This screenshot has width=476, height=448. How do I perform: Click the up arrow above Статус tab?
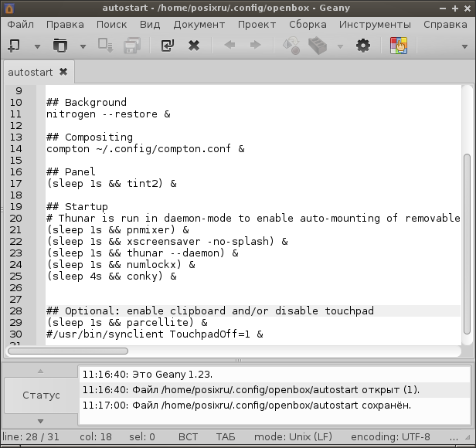tap(40, 372)
